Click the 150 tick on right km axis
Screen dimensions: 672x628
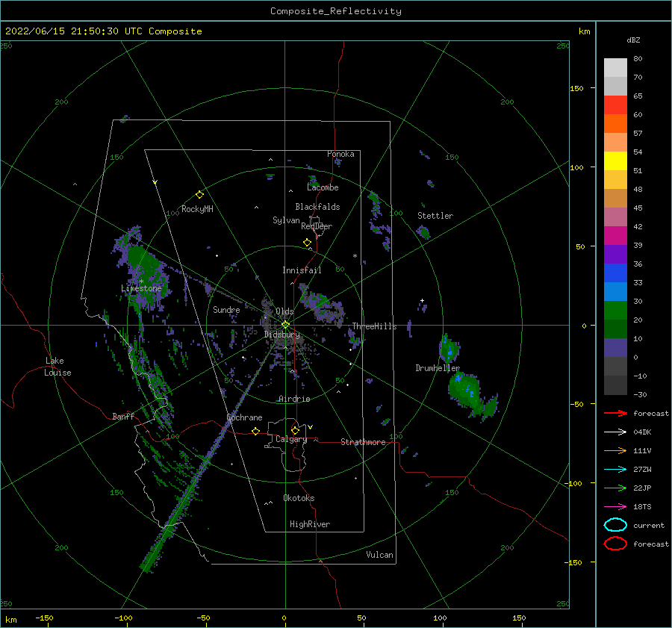pos(576,88)
